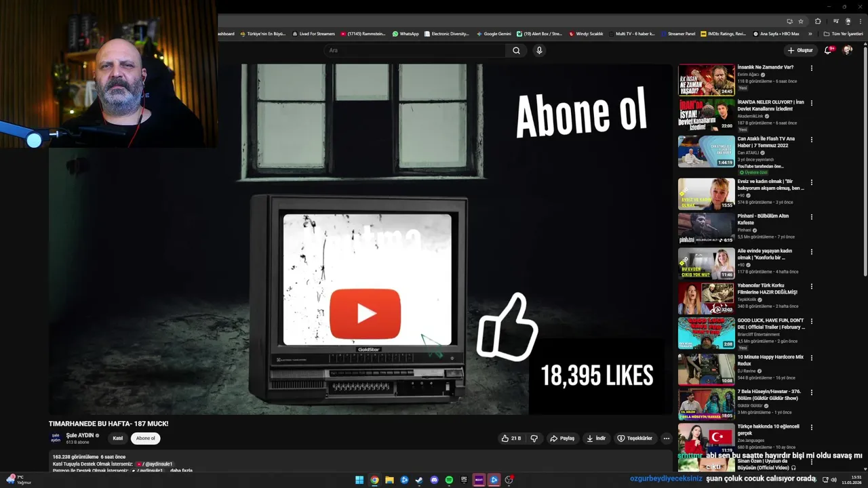The height and width of the screenshot is (488, 868).
Task: Open Ana Sayfa HBO Max bookmark
Action: point(776,33)
